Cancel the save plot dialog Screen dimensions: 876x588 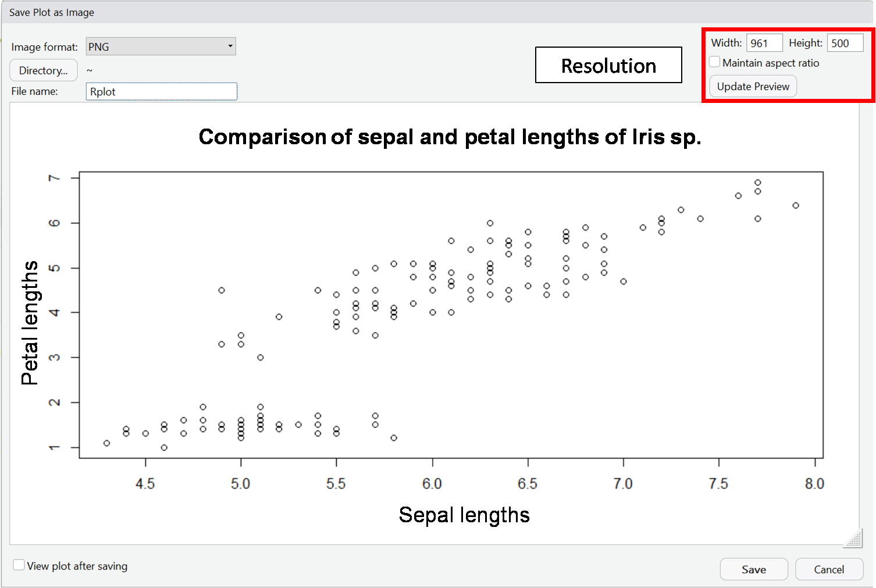(829, 569)
